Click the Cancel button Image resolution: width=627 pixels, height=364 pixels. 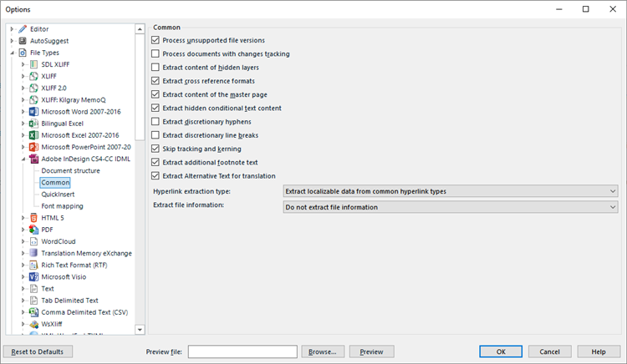(550, 351)
